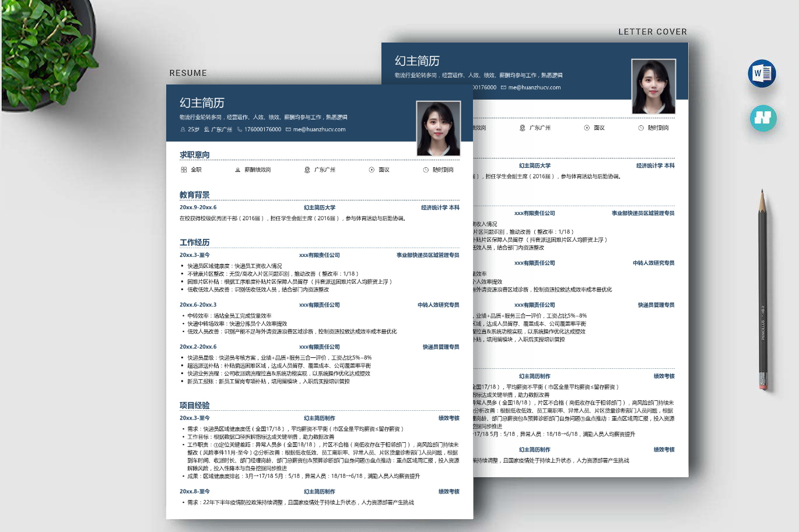Click the LETTER COVER label

[x=652, y=32]
